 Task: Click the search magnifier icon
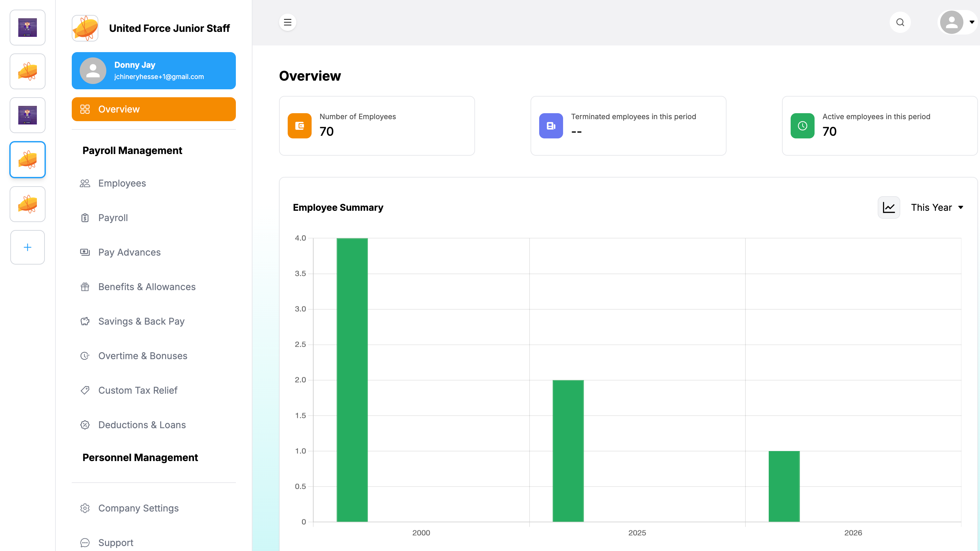[x=900, y=23]
